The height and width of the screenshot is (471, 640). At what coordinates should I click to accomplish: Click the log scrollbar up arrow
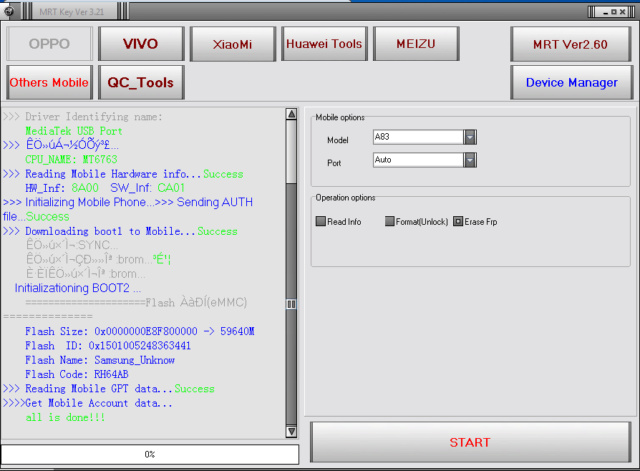[x=291, y=114]
